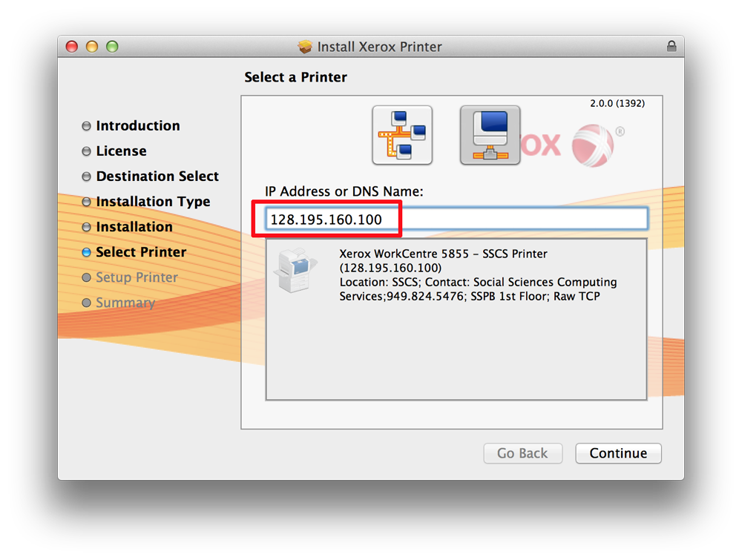Minimize the installer with the yellow button

click(92, 47)
